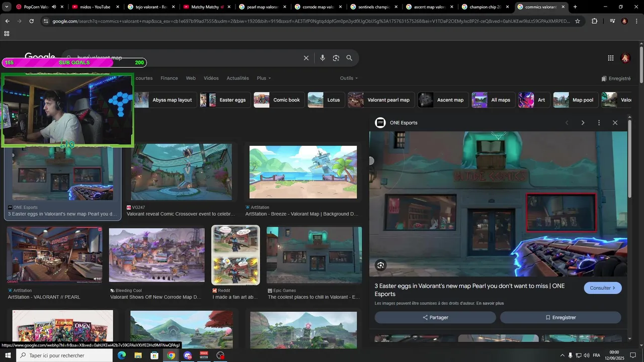Open Chrome apps shortcut in bookmarks bar

(x=7, y=34)
